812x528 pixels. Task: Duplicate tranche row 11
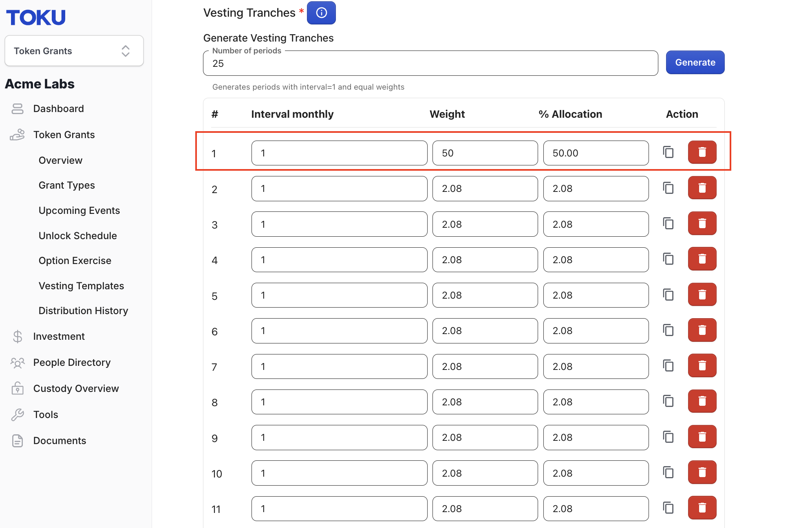coord(668,508)
